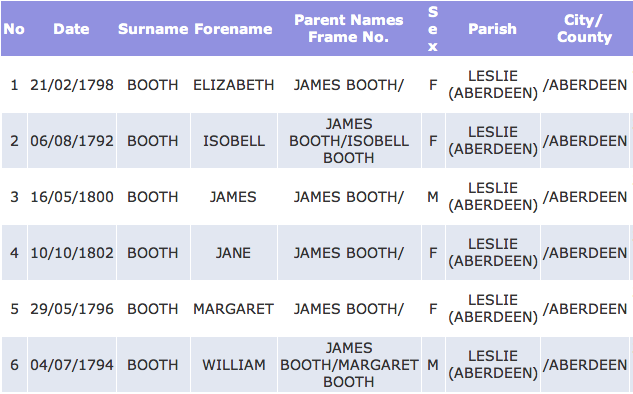Click the Date column header
Viewport: 633px width, 394px height.
pos(71,29)
